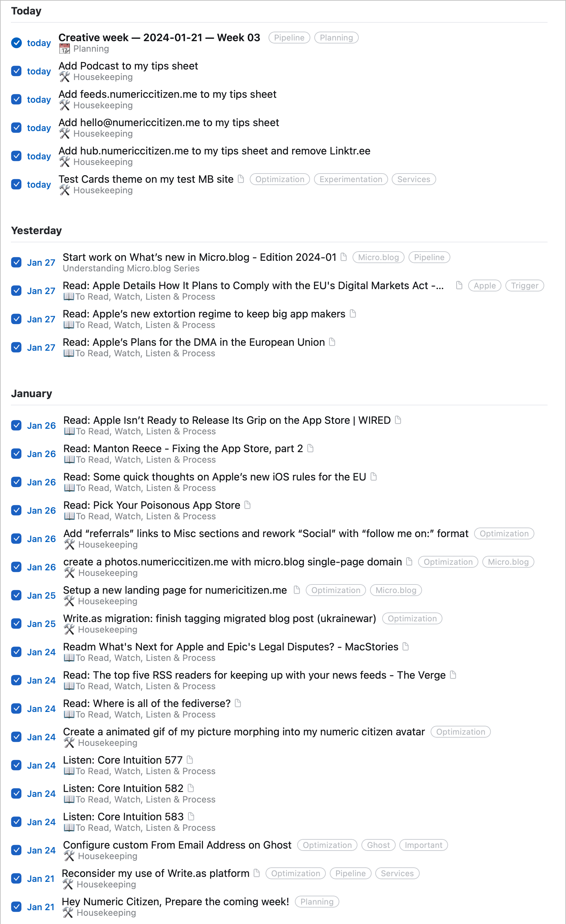The image size is (566, 924).
Task: Click the January section heading
Action: pyautogui.click(x=32, y=394)
